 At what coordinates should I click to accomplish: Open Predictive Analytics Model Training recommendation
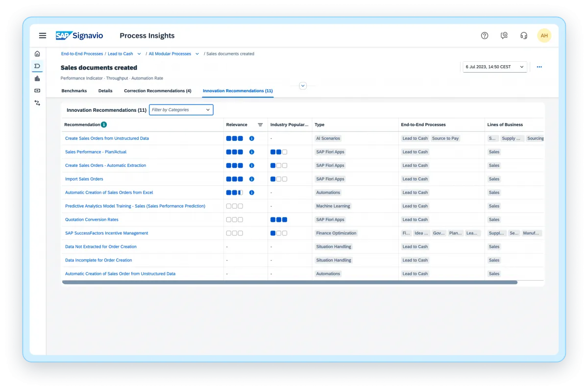coord(135,206)
